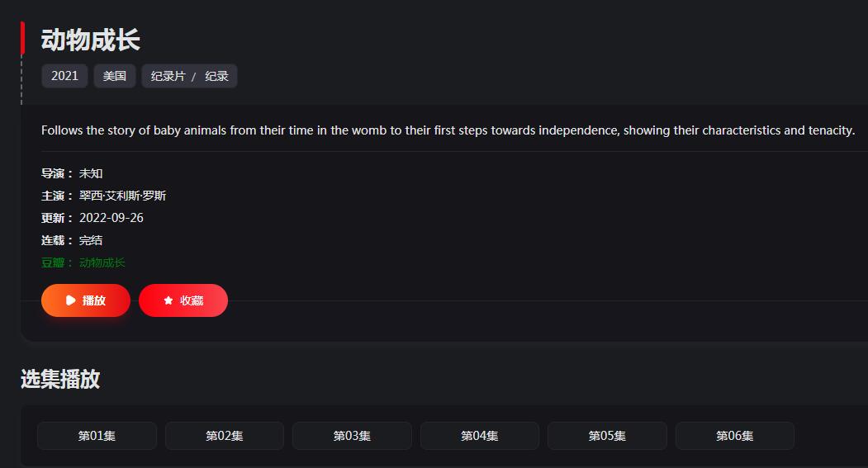Click actor name 翠西·艾利斯·罗斯
This screenshot has height=468, width=868.
point(122,196)
